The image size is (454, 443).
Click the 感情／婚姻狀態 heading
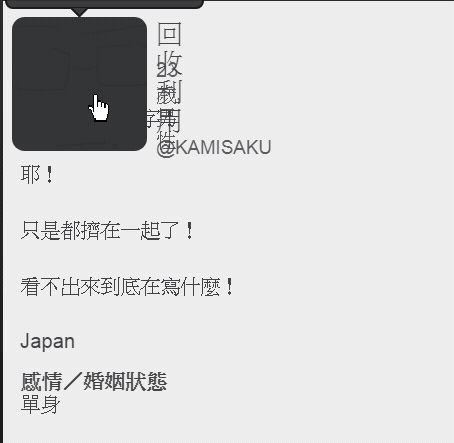94,381
